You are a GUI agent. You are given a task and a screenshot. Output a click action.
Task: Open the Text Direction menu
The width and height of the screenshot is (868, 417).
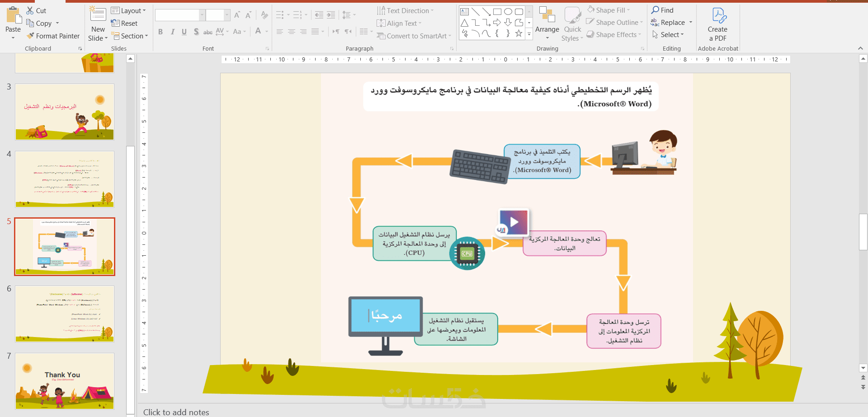(x=405, y=10)
